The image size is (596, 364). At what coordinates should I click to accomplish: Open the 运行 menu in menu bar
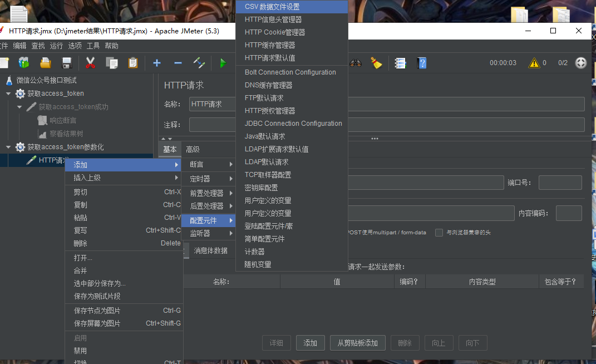(56, 46)
